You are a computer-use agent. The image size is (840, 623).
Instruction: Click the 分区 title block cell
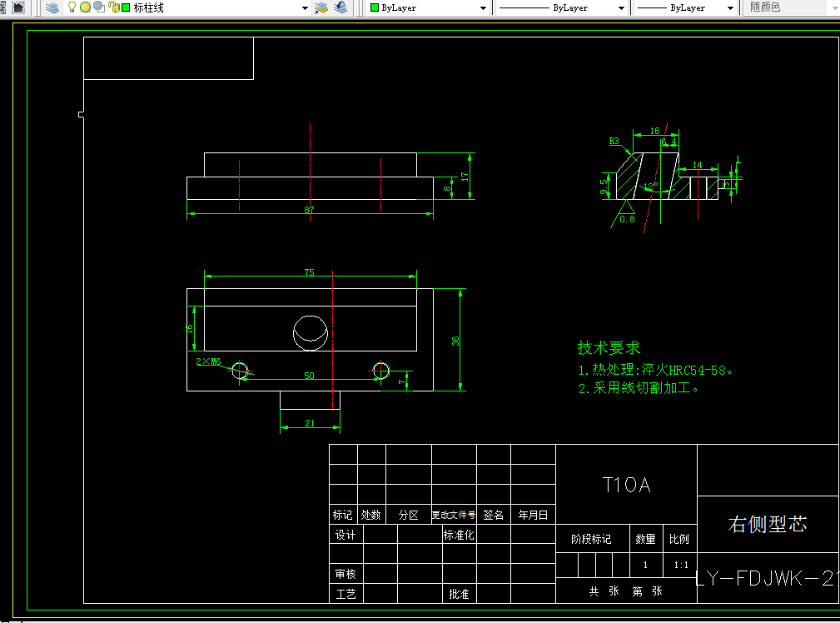coord(409,515)
